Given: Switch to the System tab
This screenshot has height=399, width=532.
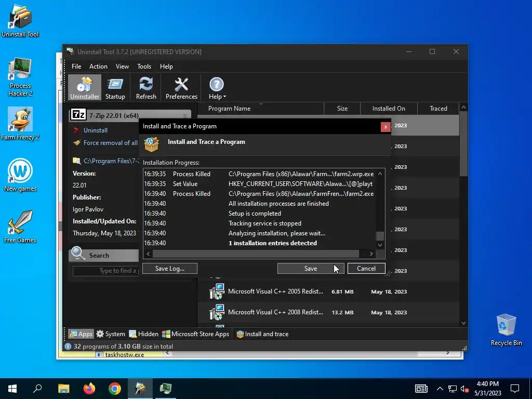Looking at the screenshot, I should (x=111, y=334).
